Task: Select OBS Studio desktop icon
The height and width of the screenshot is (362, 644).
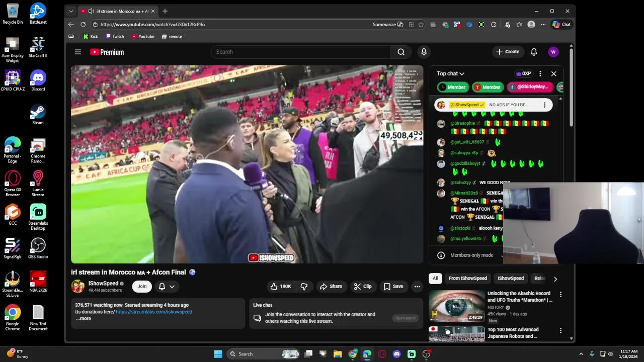Action: (38, 248)
